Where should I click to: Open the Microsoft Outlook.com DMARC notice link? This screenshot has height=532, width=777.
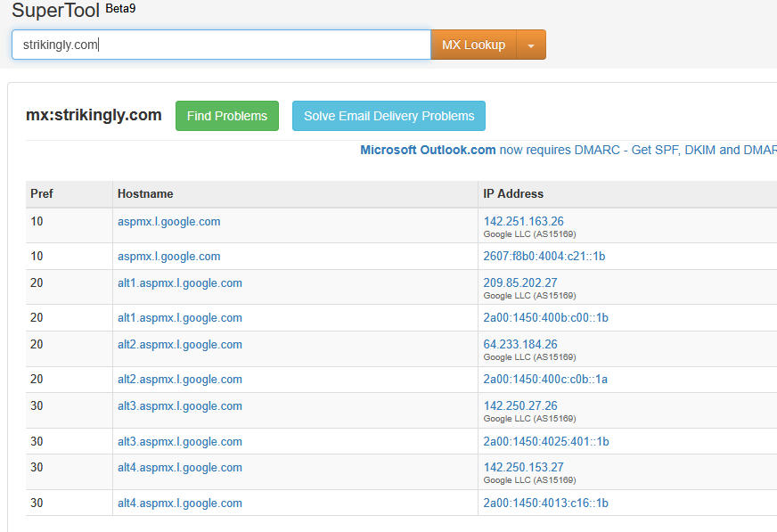click(568, 150)
